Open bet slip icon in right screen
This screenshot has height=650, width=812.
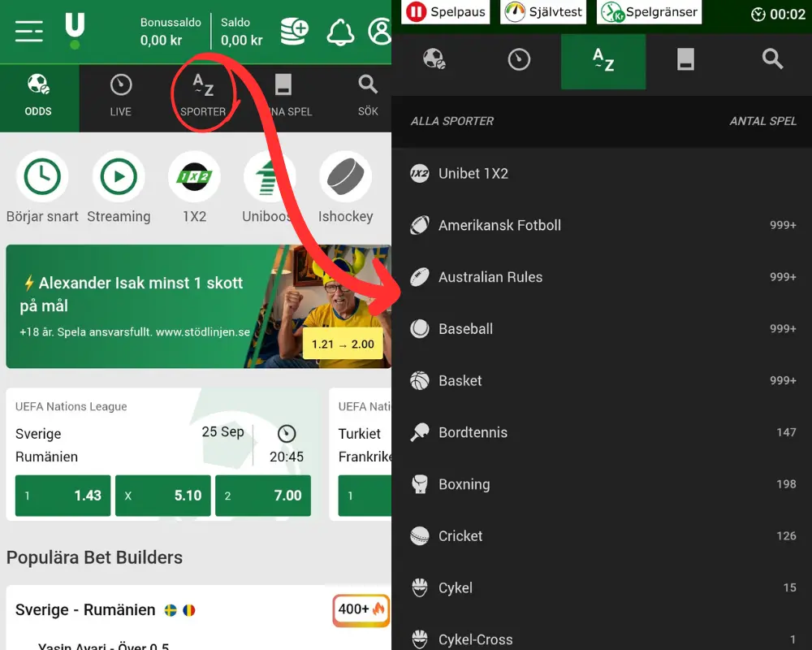coord(685,59)
